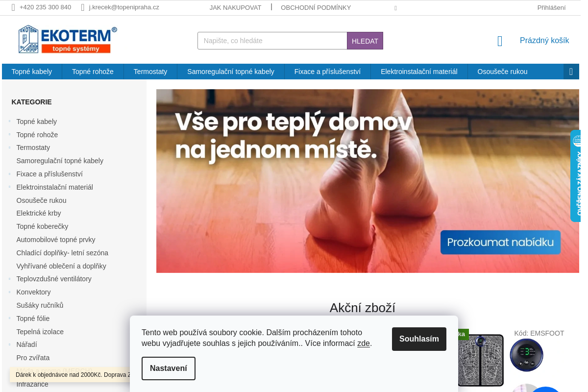Screen dimensions: 588x392
Task: Open cookie Nastavení button
Action: tap(169, 368)
